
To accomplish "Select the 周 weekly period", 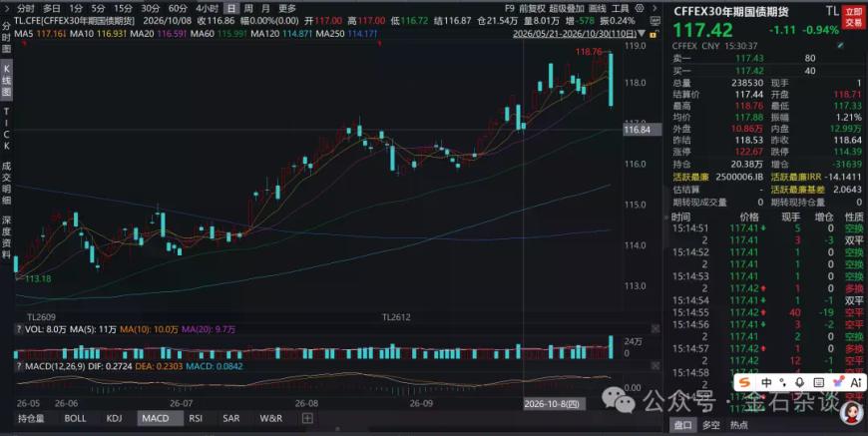I will pyautogui.click(x=248, y=8).
